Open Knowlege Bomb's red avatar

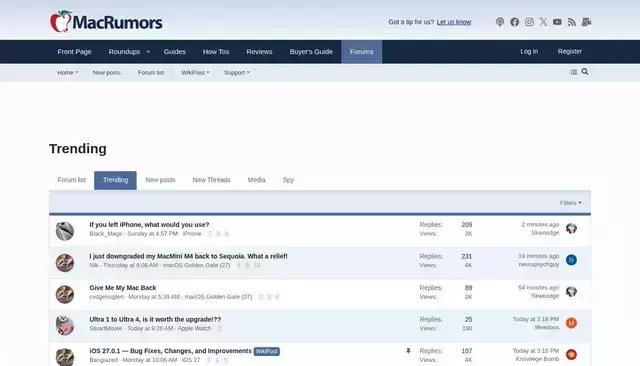pos(571,355)
